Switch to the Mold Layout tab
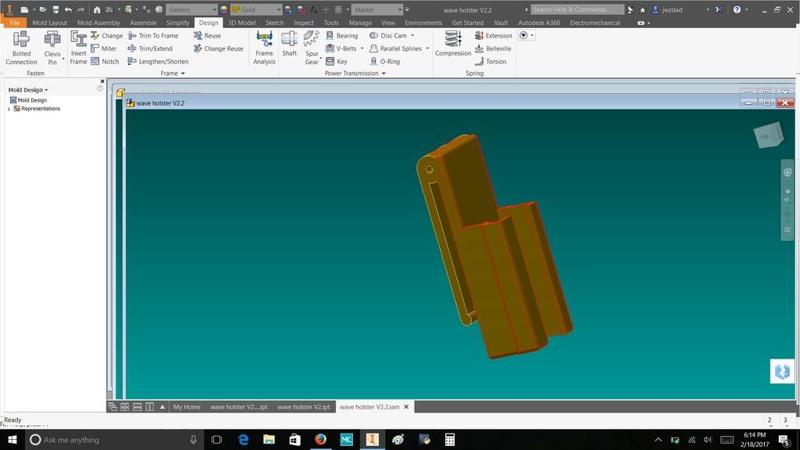This screenshot has height=450, width=800. pos(49,22)
